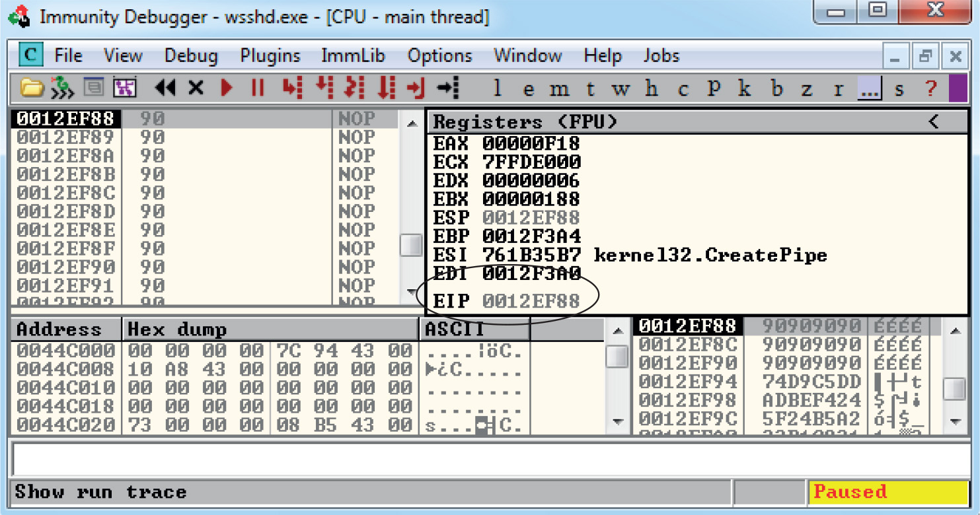This screenshot has height=515, width=980.
Task: Open the Plugins menu
Action: 270,56
